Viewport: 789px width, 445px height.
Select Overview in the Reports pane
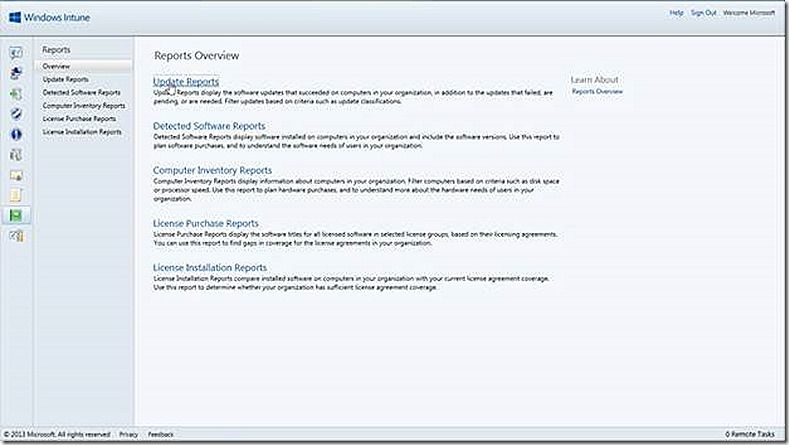pyautogui.click(x=83, y=66)
